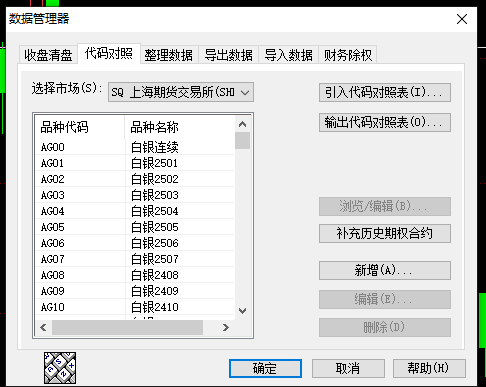486x387 pixels.
Task: Click 白银2505 name cell
Action: point(180,227)
